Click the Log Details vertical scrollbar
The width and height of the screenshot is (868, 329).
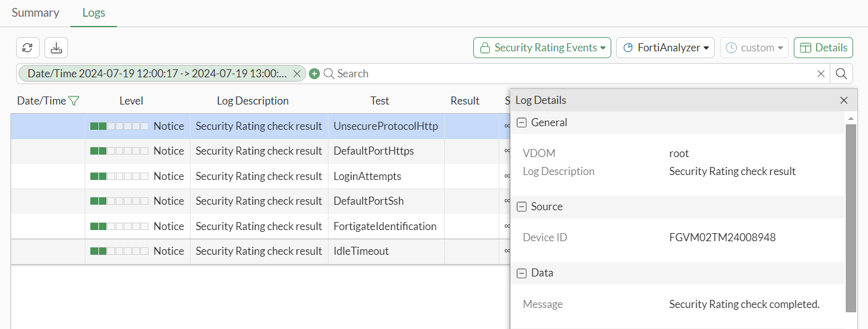[x=851, y=216]
